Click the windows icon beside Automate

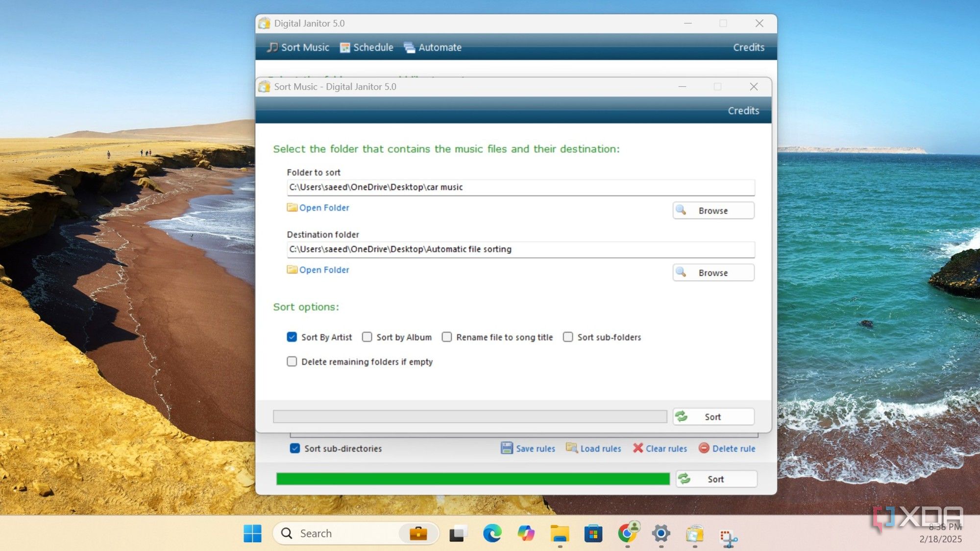pyautogui.click(x=409, y=48)
